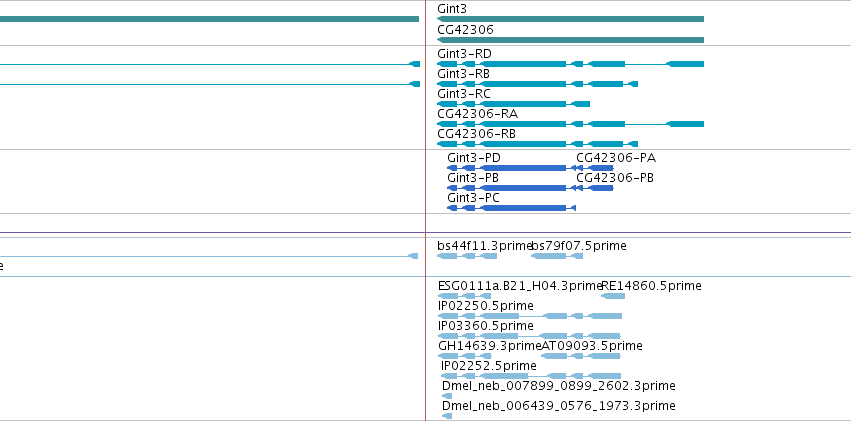Click the Dmel_neb_007899_0899_2602.3prime label
Image resolution: width=851 pixels, height=421 pixels.
[x=559, y=386]
